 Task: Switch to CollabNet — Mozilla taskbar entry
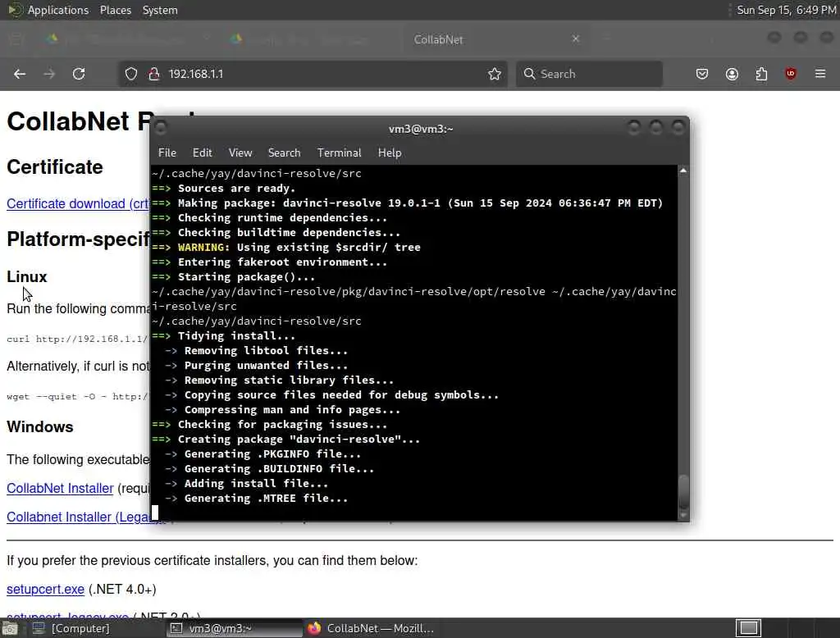[x=371, y=628]
